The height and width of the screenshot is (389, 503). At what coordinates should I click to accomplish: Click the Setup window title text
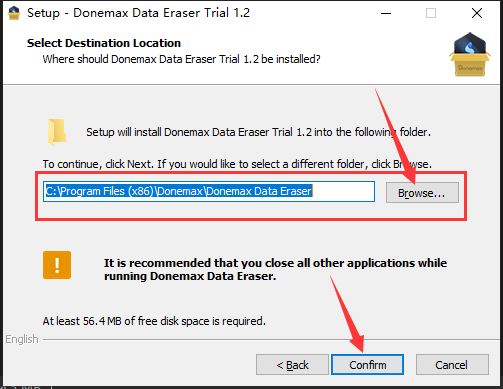pyautogui.click(x=138, y=13)
